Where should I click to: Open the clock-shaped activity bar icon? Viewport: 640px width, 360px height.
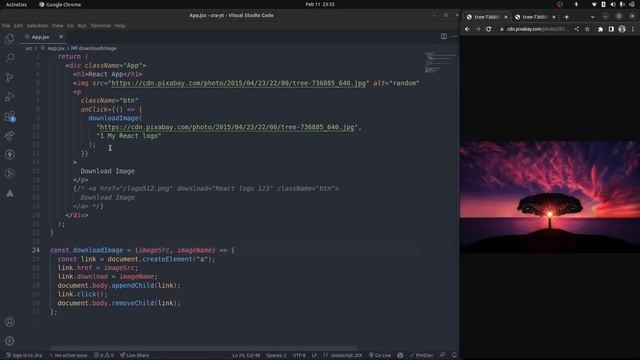[x=10, y=174]
